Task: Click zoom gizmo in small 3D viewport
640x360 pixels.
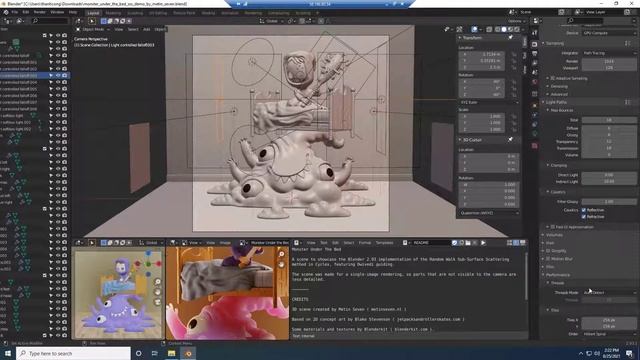Action: tap(158, 282)
